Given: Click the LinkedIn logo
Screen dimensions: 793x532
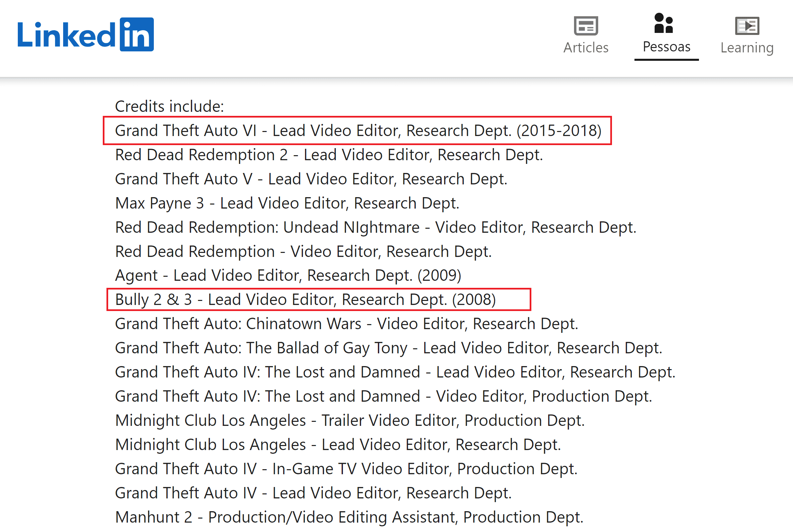Looking at the screenshot, I should coord(85,35).
